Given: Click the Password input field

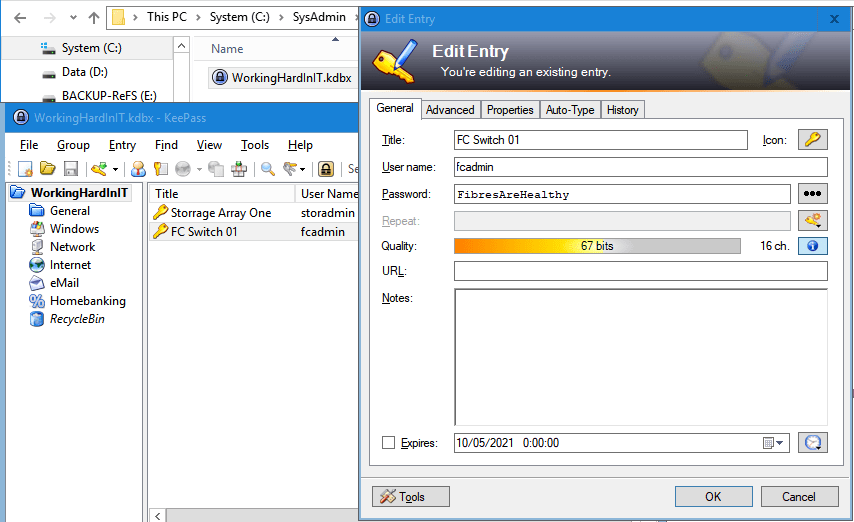Looking at the screenshot, I should point(622,194).
